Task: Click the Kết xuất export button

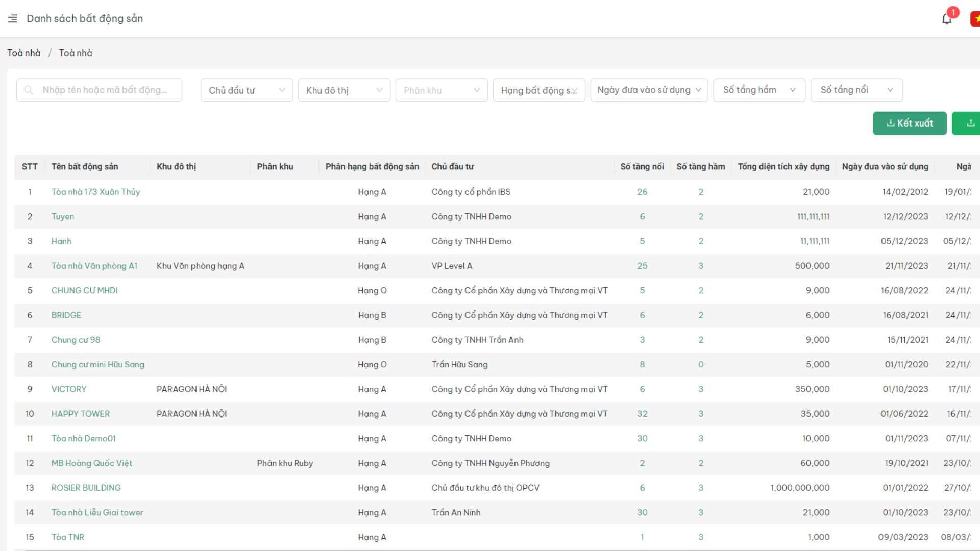Action: (x=910, y=123)
